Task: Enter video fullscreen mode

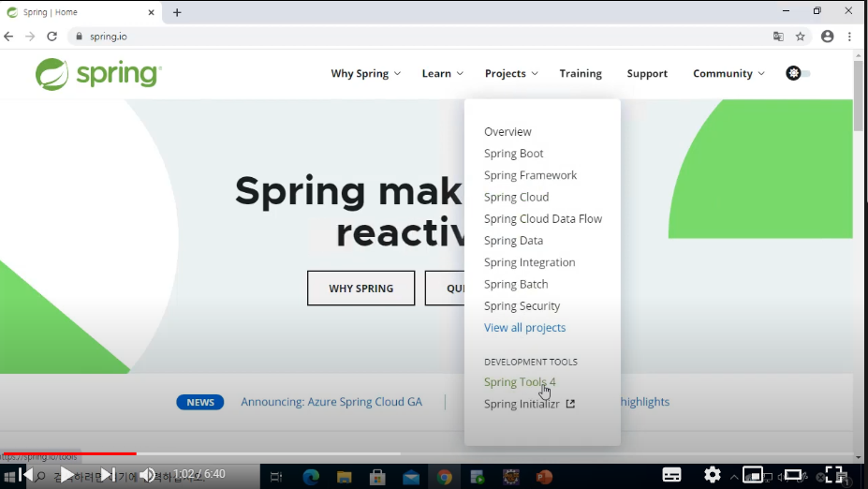Action: pos(834,475)
